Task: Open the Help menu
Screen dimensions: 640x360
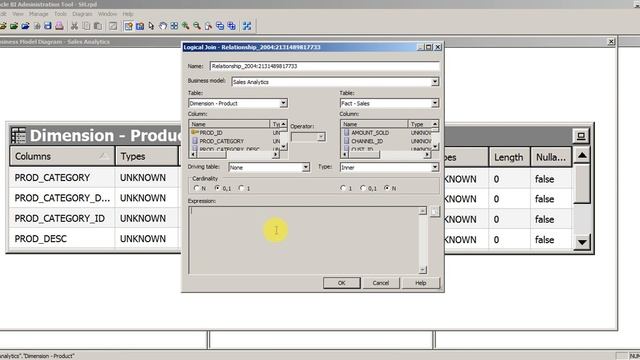Action: (x=128, y=14)
